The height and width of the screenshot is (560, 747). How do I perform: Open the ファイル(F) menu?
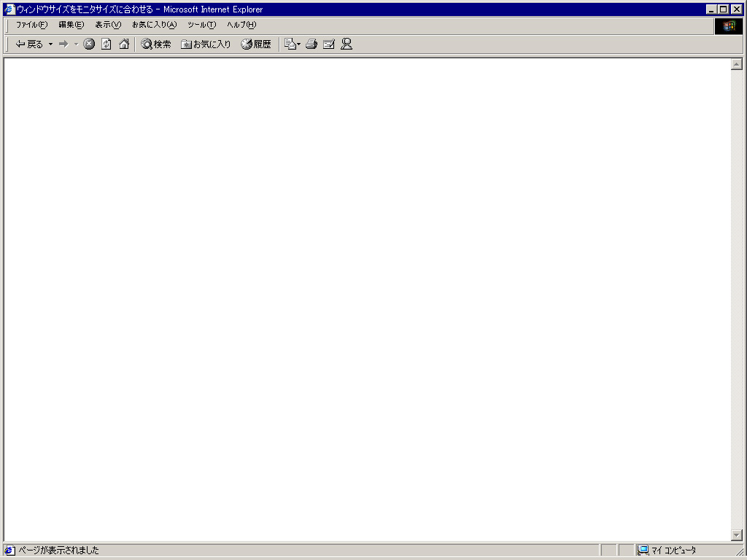(x=32, y=25)
